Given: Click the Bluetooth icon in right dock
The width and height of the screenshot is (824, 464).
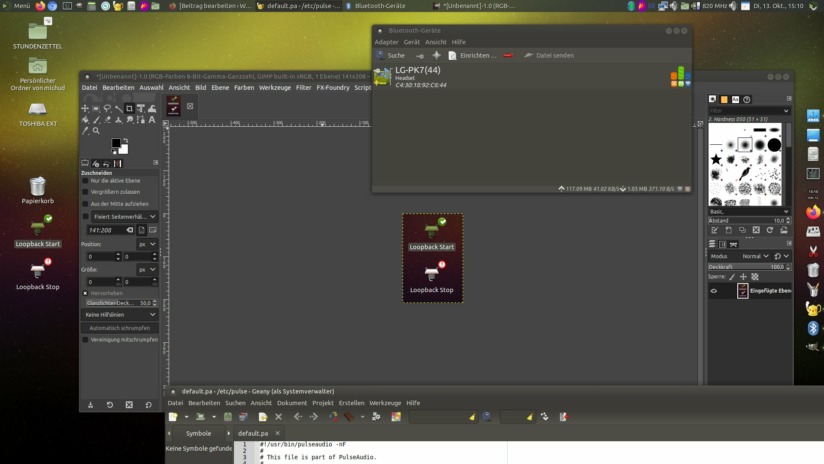Looking at the screenshot, I should pyautogui.click(x=812, y=328).
